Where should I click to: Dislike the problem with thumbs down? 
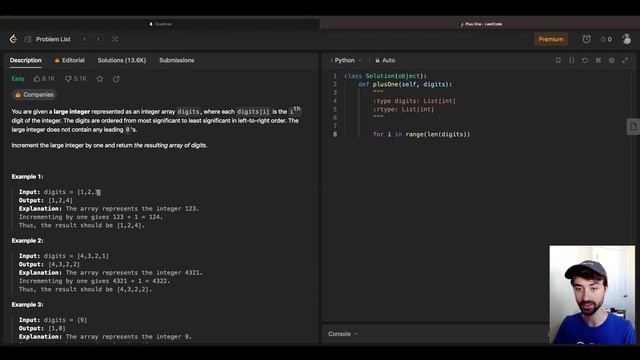[x=76, y=79]
